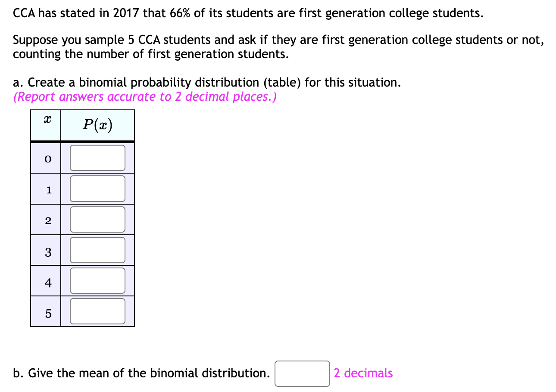Click the table cell containing 4
Viewport: 556px width, 392px height.
click(46, 280)
